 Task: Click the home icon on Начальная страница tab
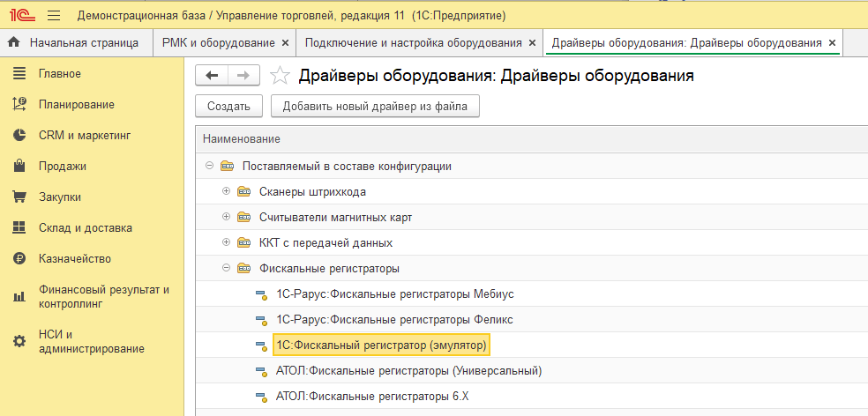click(x=14, y=42)
